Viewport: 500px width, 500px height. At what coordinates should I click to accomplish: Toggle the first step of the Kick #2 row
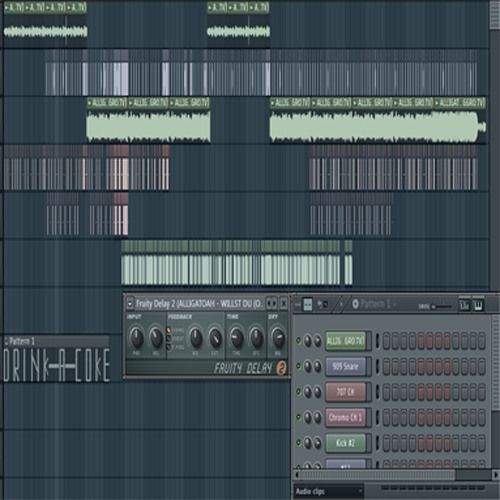pyautogui.click(x=386, y=443)
